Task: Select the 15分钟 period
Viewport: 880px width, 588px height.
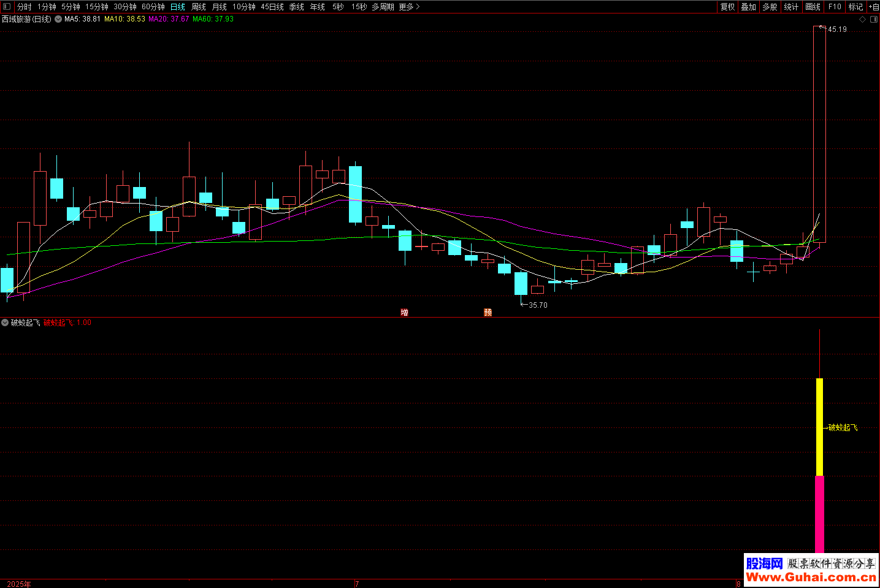Action: click(x=97, y=7)
